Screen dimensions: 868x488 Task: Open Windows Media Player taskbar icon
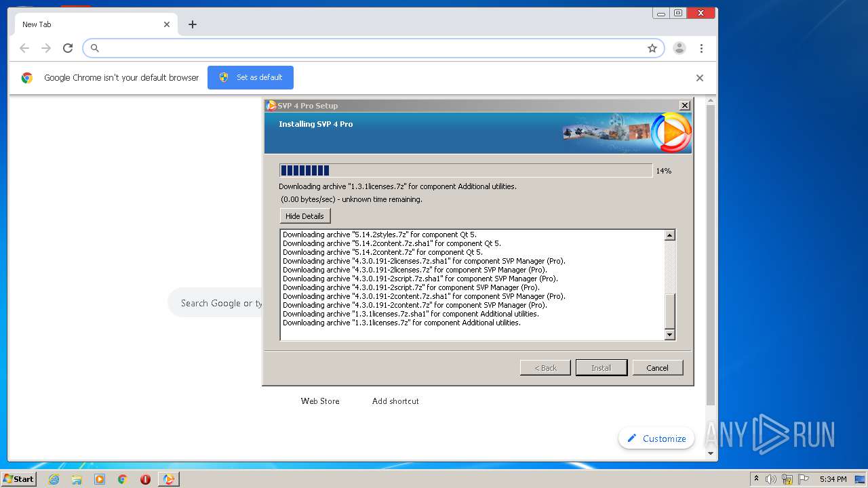[x=100, y=479]
